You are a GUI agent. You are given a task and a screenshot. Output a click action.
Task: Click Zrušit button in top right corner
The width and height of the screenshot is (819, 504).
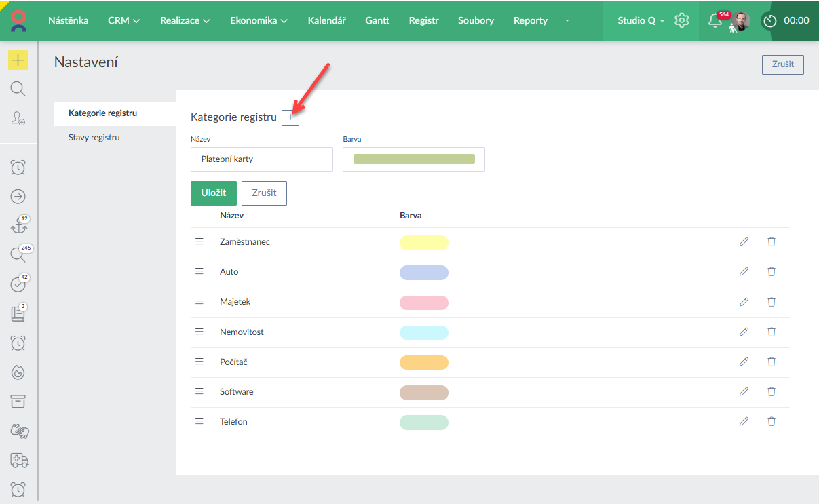pyautogui.click(x=782, y=64)
